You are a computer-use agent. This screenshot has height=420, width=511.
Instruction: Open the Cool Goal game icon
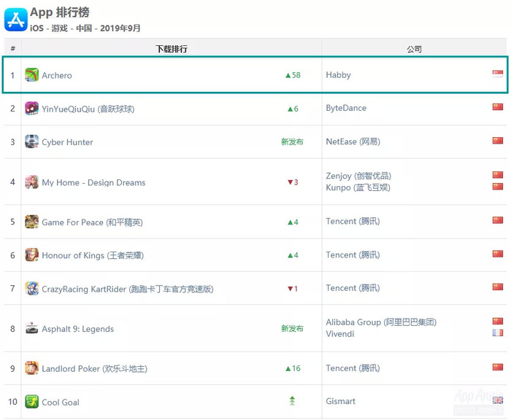31,402
